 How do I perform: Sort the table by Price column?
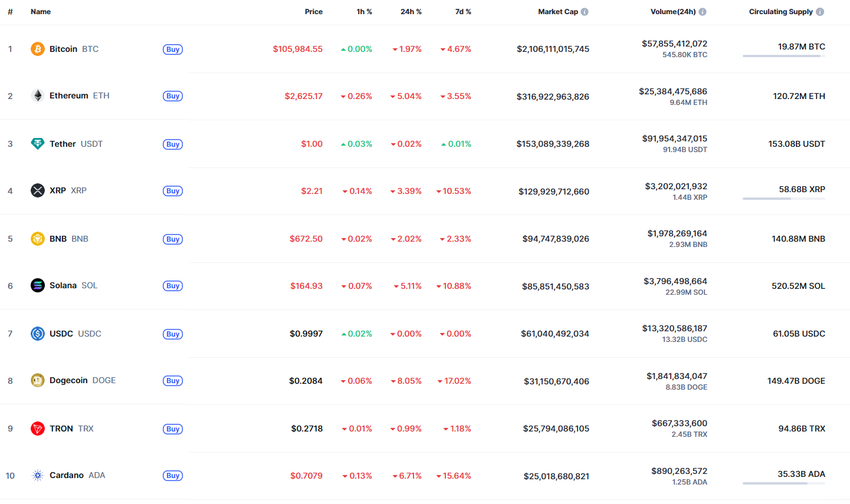click(x=314, y=12)
